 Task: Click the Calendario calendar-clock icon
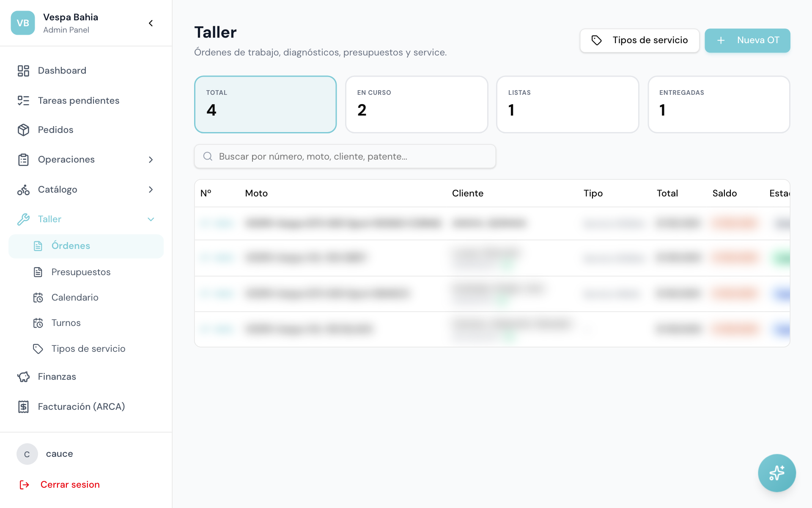(38, 298)
